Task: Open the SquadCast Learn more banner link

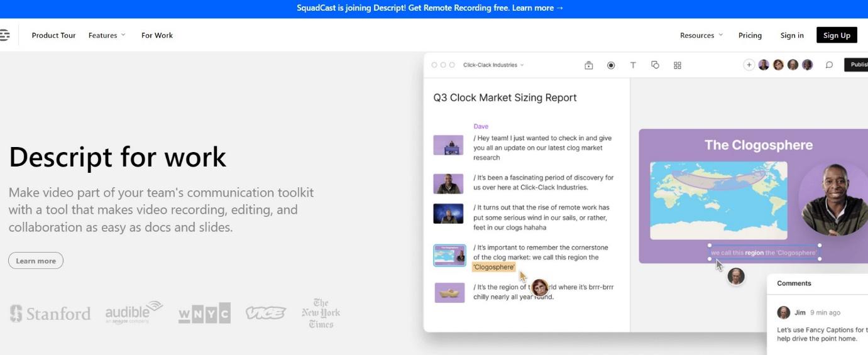Action: point(538,8)
